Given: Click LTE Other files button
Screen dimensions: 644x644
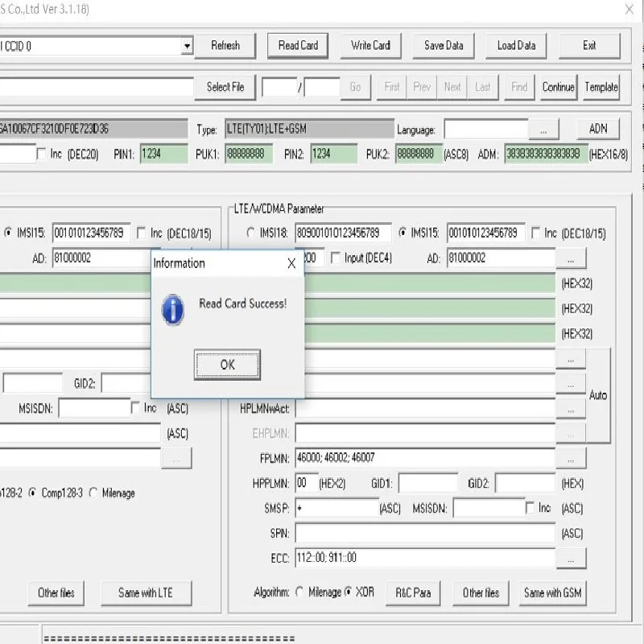Looking at the screenshot, I should point(481,593).
